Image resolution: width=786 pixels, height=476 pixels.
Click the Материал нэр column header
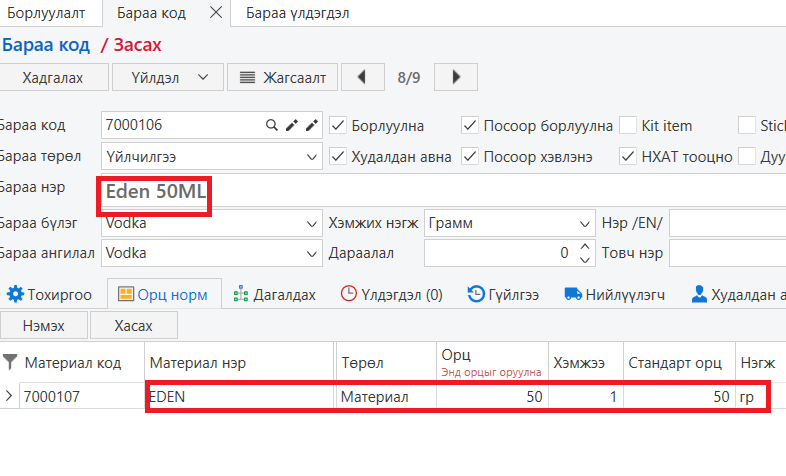(x=239, y=362)
